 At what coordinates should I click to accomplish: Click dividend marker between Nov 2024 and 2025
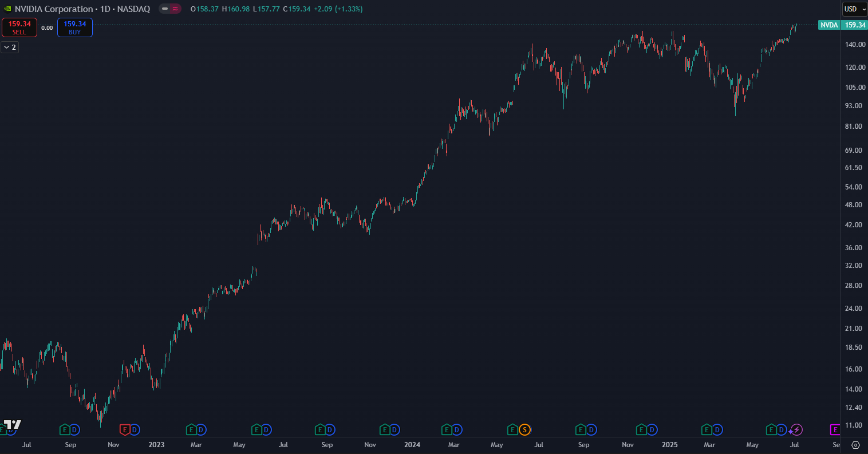click(x=653, y=429)
